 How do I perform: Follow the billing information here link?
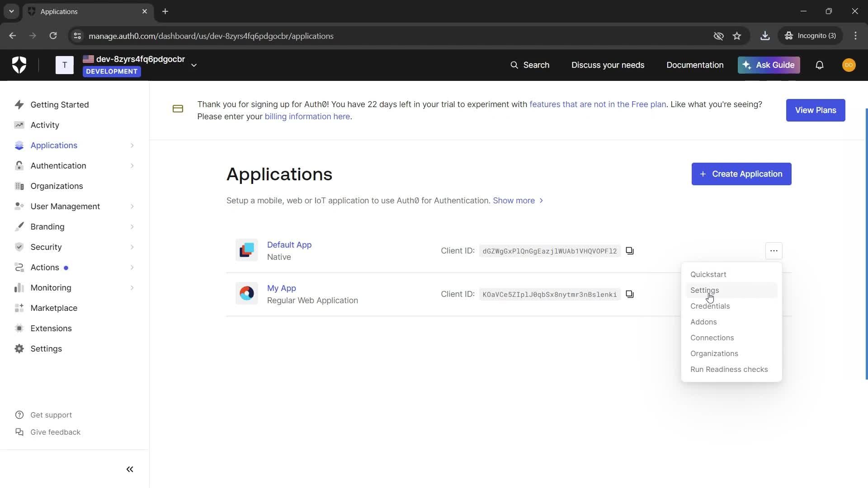coord(307,117)
